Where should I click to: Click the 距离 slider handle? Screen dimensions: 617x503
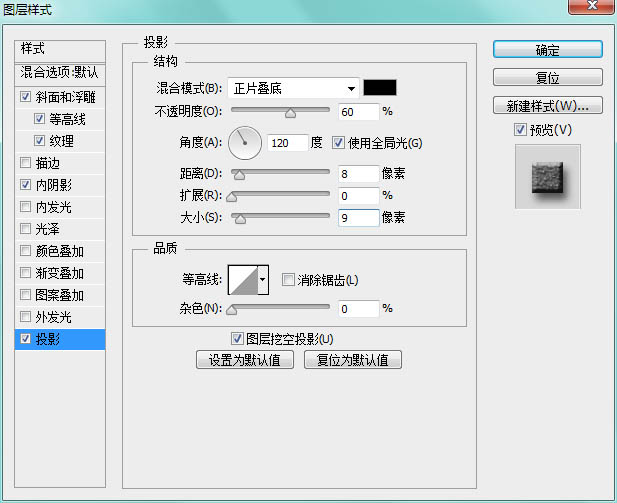[x=239, y=175]
